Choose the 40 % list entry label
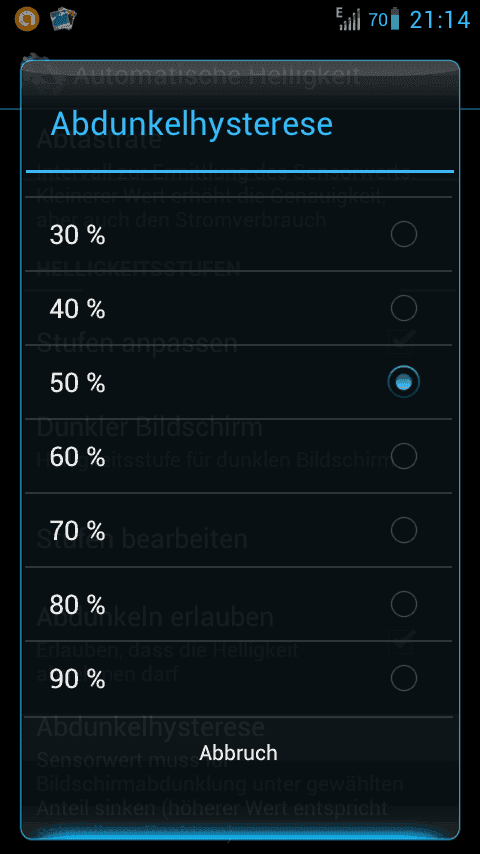 click(77, 309)
